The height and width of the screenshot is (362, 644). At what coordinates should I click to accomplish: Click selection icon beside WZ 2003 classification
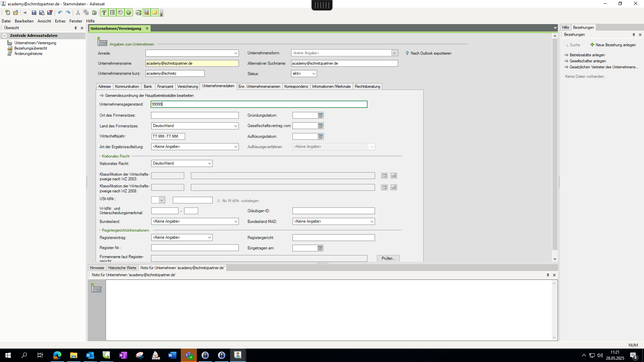coord(384,176)
